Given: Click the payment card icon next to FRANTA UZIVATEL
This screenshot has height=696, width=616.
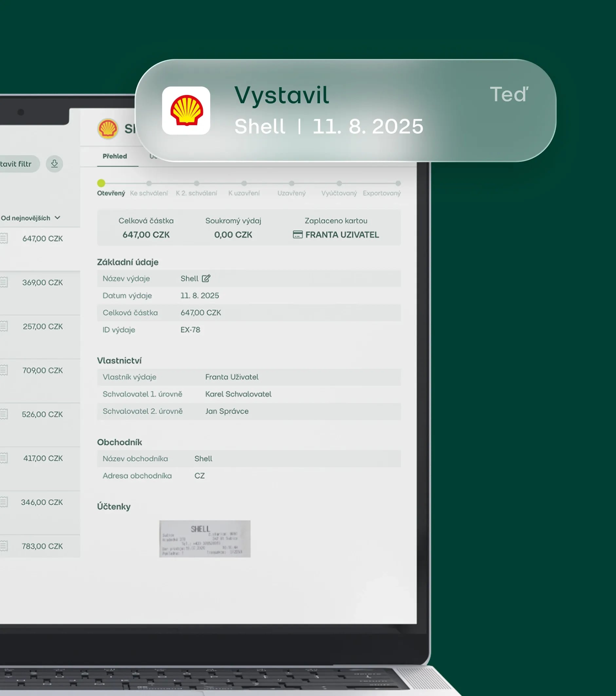Looking at the screenshot, I should [298, 235].
